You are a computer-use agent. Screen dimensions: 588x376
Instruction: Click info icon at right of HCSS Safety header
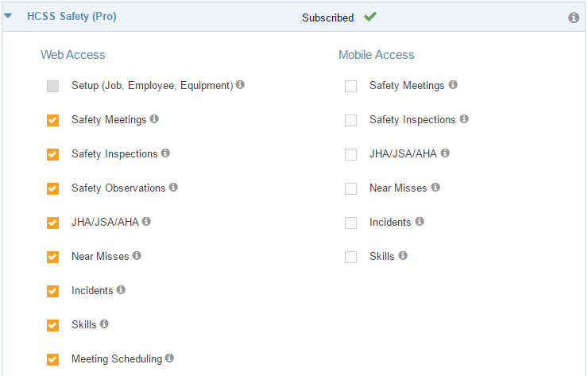pyautogui.click(x=574, y=17)
